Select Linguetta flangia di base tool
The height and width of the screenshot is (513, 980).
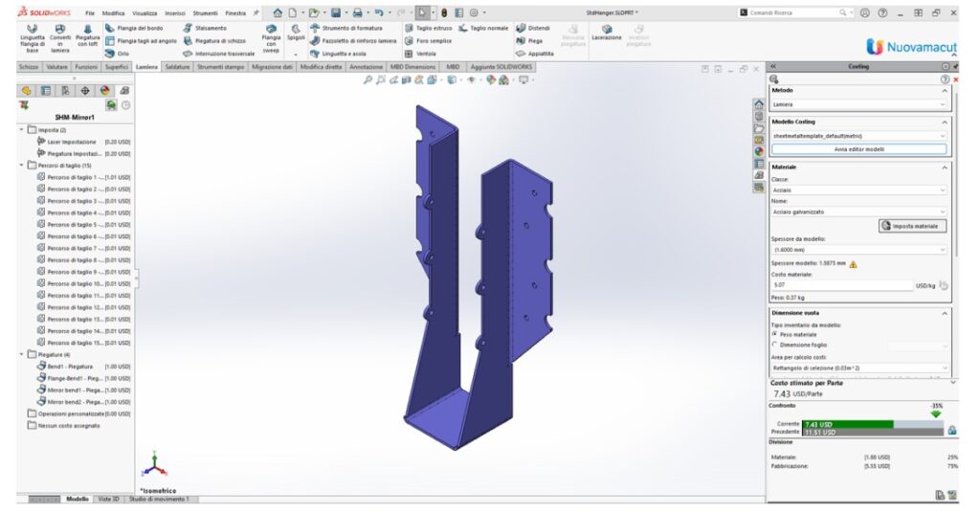point(32,38)
